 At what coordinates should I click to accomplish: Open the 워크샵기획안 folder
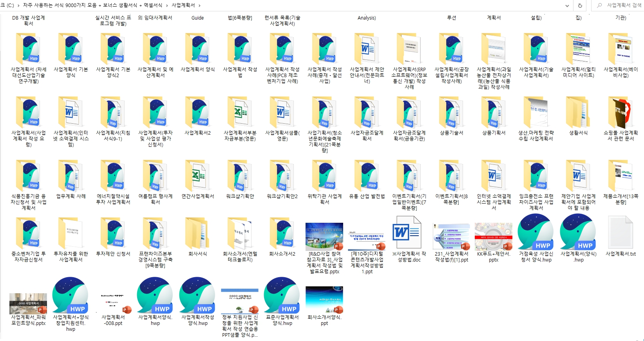[x=240, y=176]
